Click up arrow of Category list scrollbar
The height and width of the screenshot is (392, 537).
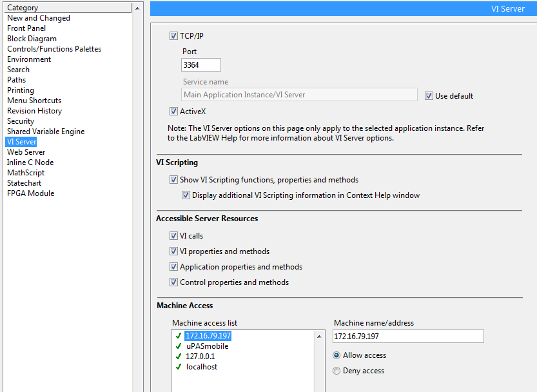tap(137, 8)
